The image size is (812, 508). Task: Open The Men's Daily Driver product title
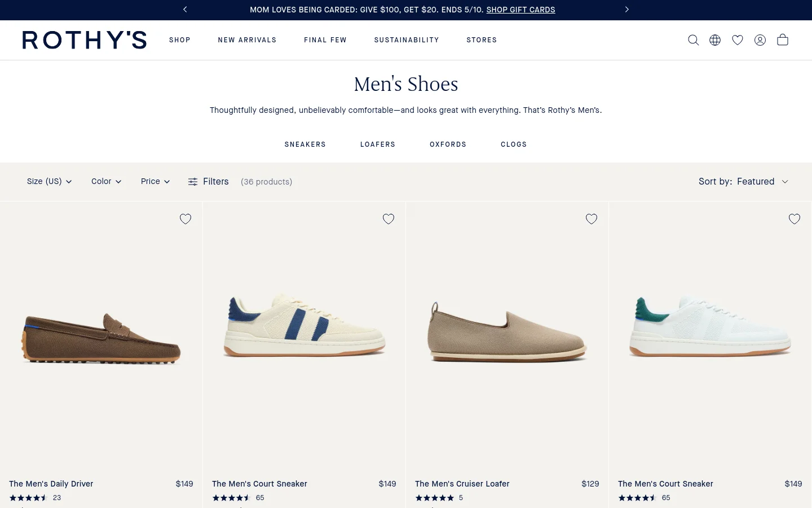pyautogui.click(x=51, y=484)
